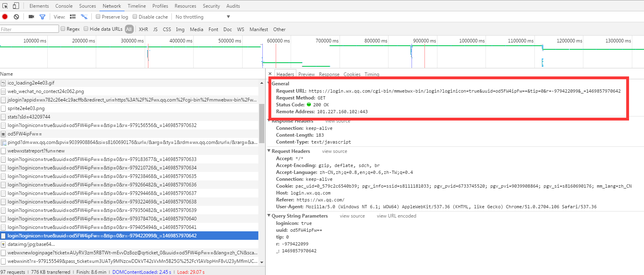644x275 pixels.
Task: Select overview waterfall view icon
Action: (x=84, y=17)
